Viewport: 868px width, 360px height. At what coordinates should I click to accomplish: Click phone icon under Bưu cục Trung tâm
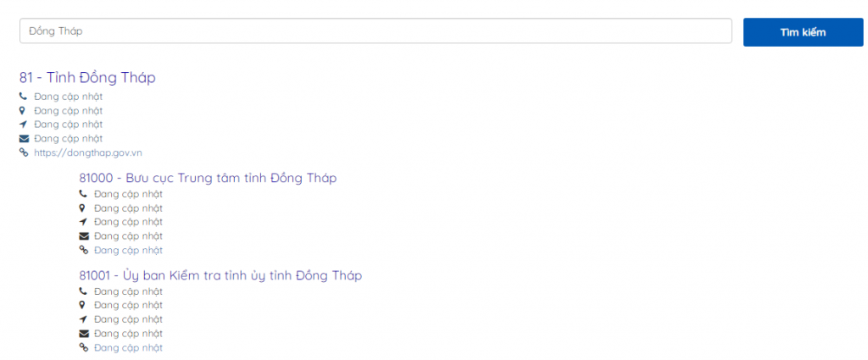[83, 194]
